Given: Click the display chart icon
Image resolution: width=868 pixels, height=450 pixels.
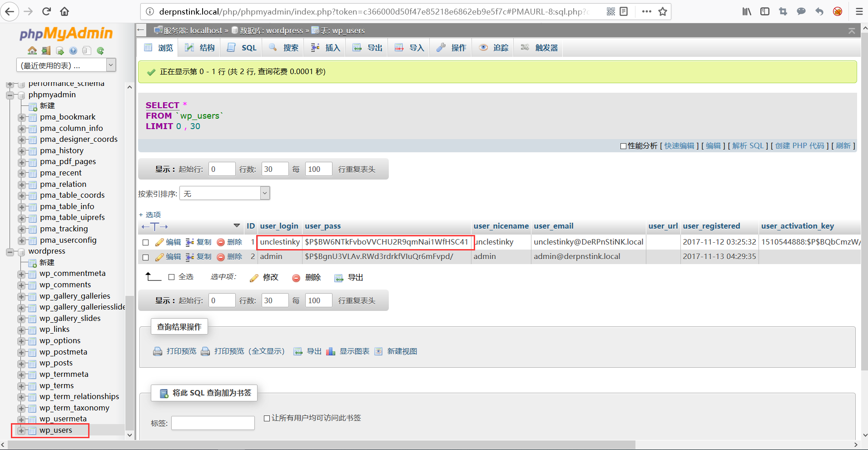Looking at the screenshot, I should point(331,351).
